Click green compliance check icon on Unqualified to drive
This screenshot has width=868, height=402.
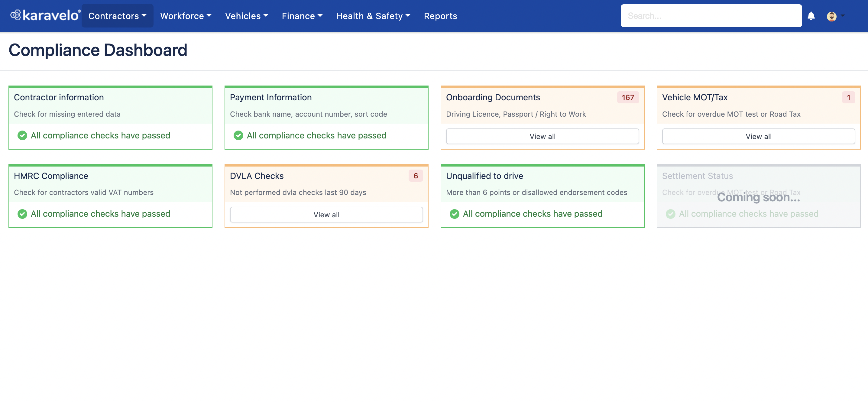454,213
